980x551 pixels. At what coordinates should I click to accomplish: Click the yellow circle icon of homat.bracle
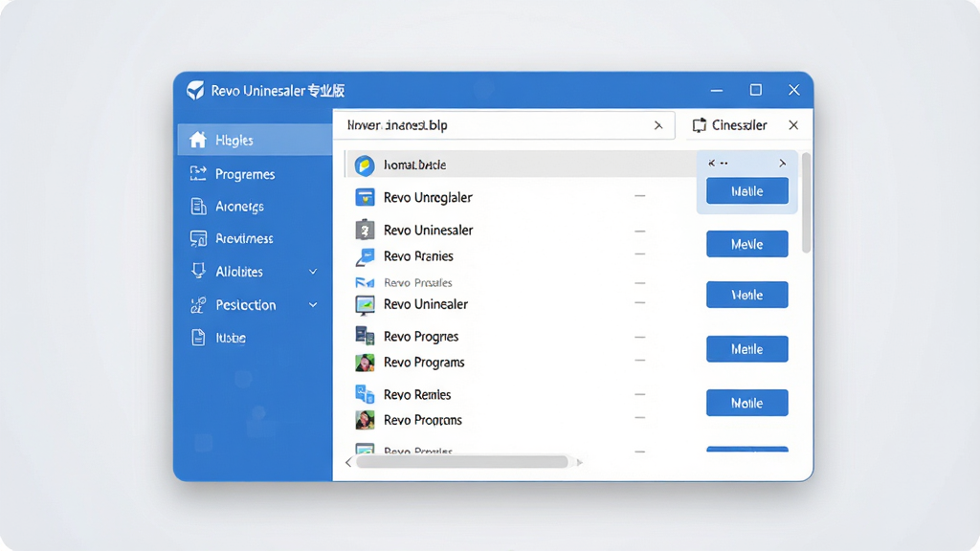pyautogui.click(x=365, y=165)
